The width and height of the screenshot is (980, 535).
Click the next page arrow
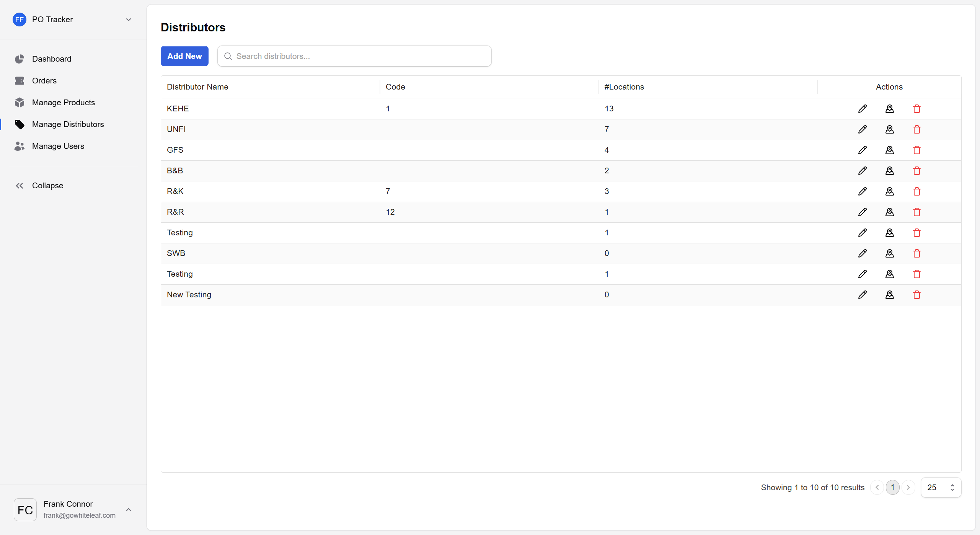(x=908, y=487)
